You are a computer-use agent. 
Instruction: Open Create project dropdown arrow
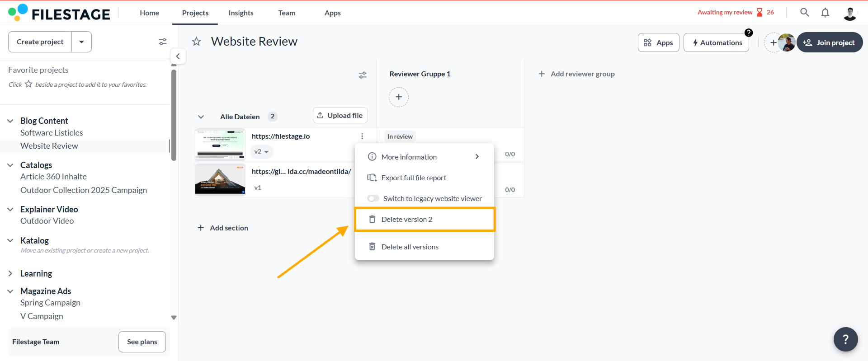point(82,42)
